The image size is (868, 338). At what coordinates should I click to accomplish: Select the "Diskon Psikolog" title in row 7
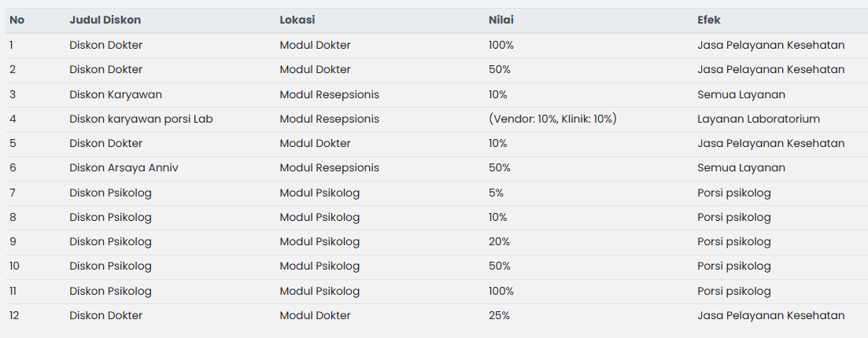tap(110, 193)
